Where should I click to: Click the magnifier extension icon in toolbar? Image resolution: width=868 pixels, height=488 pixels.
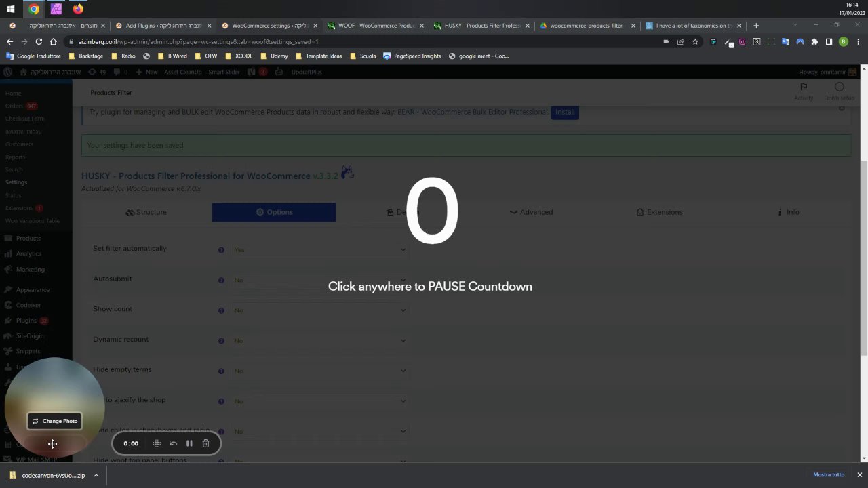[x=757, y=41]
